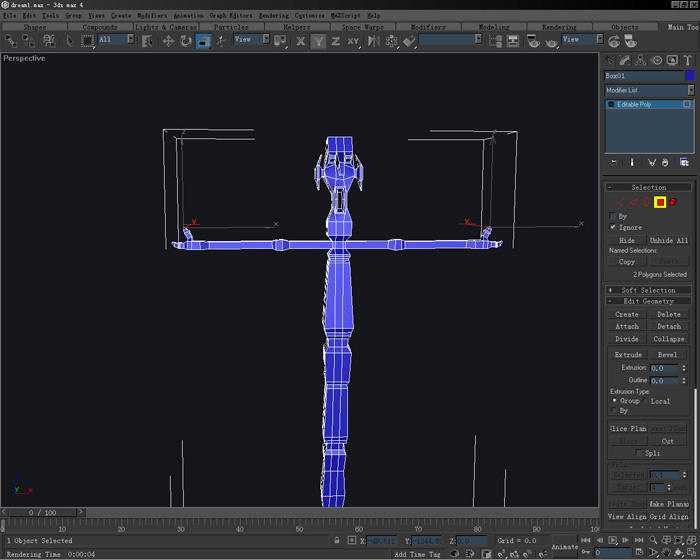Toggle the selection lock padlock icon

pyautogui.click(x=337, y=540)
